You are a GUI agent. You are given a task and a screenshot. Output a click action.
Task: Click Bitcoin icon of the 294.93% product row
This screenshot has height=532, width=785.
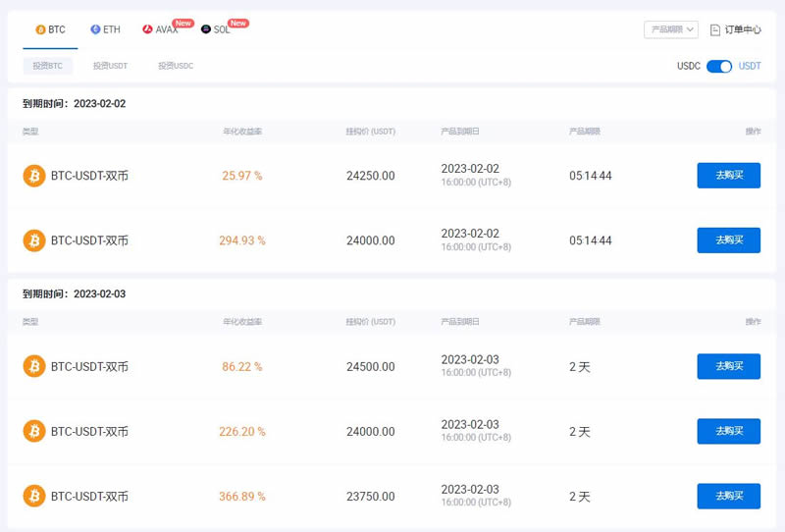click(34, 240)
